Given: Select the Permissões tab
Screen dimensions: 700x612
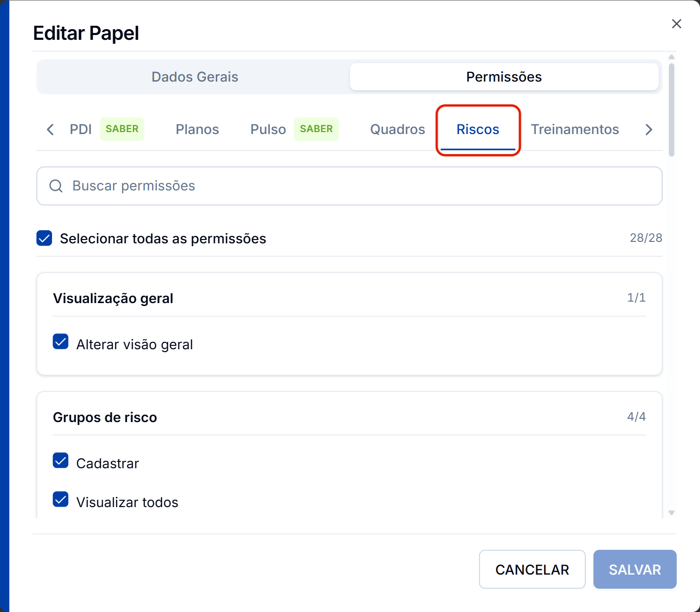Looking at the screenshot, I should point(504,77).
